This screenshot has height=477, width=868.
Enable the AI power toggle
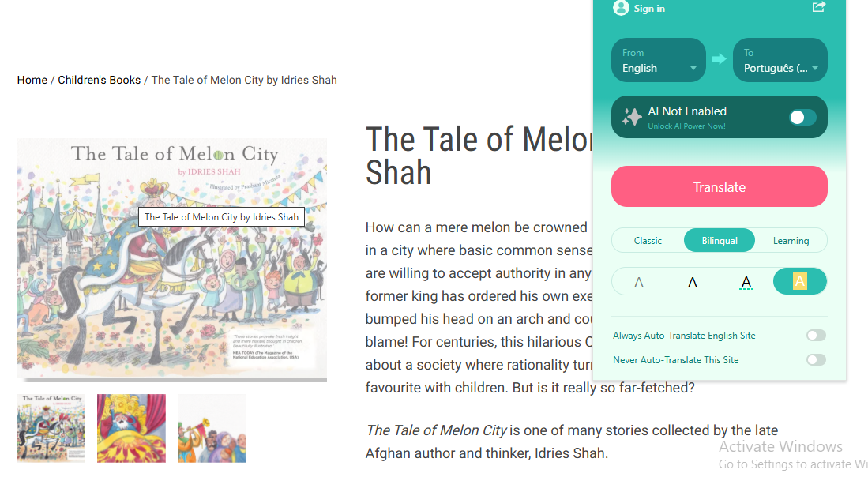coord(802,118)
